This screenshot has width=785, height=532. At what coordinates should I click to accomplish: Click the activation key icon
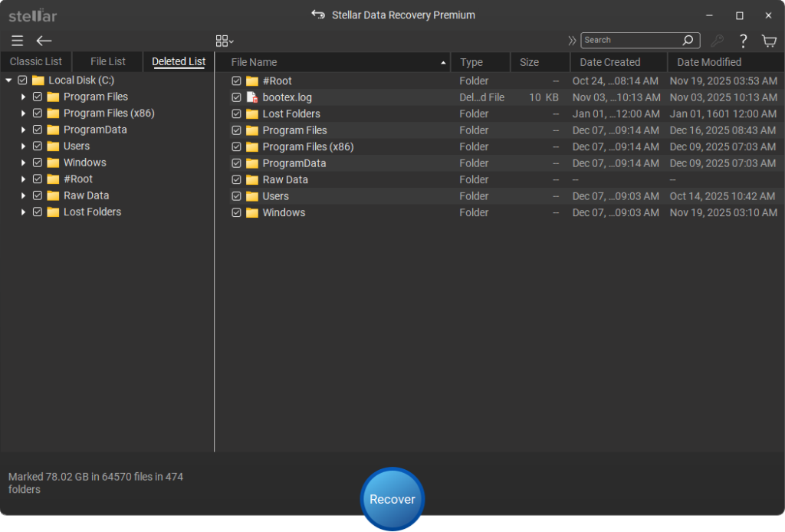[x=717, y=41]
